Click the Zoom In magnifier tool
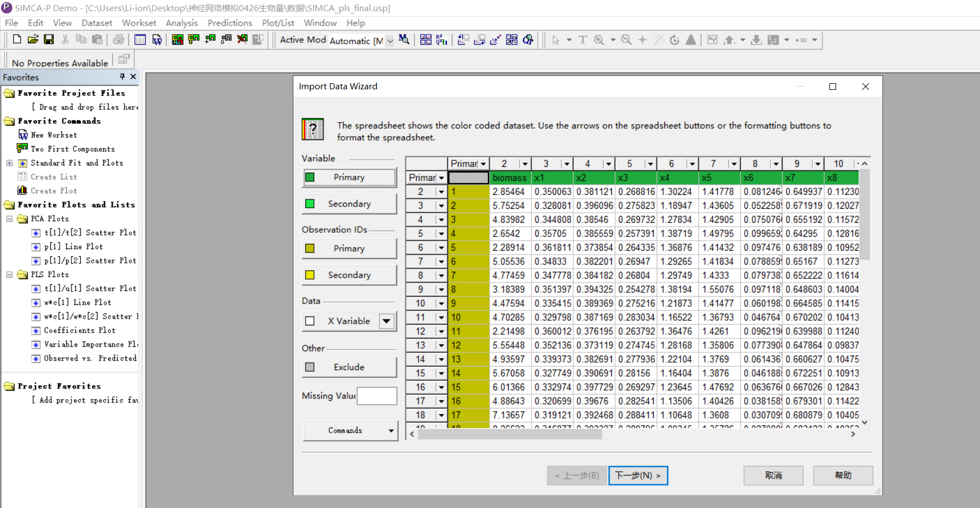The image size is (980, 508). (x=599, y=40)
